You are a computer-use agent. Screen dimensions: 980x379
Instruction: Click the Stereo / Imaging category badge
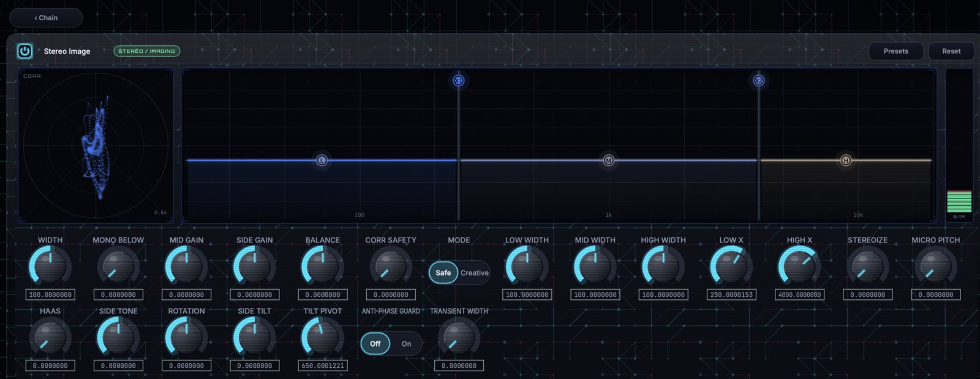pyautogui.click(x=146, y=51)
